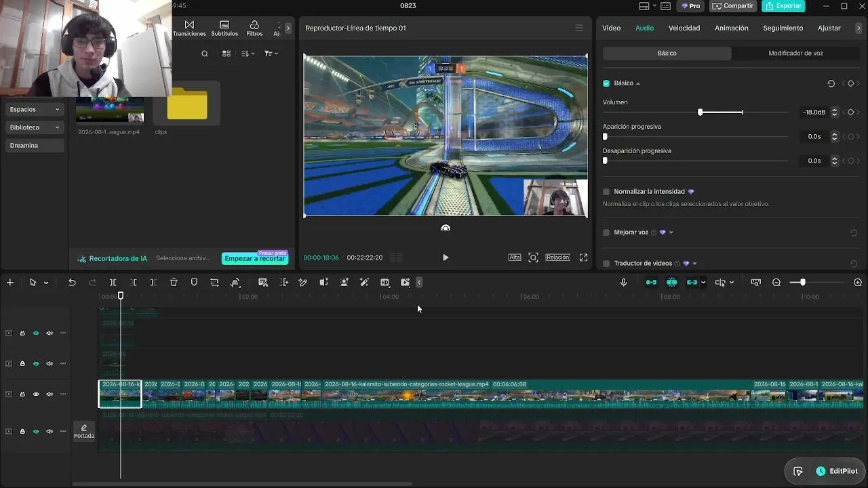Delete the selected clip with trash icon
The image size is (868, 488).
[174, 283]
